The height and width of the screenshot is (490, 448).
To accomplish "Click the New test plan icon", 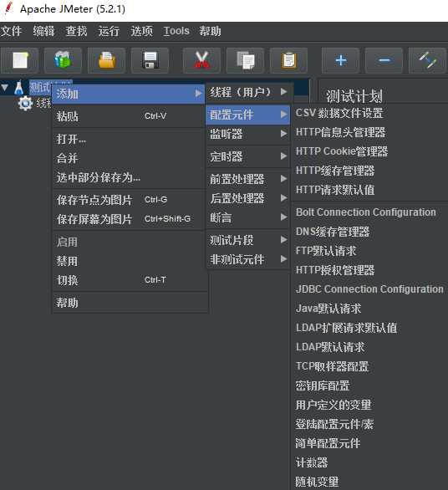I will 20,60.
